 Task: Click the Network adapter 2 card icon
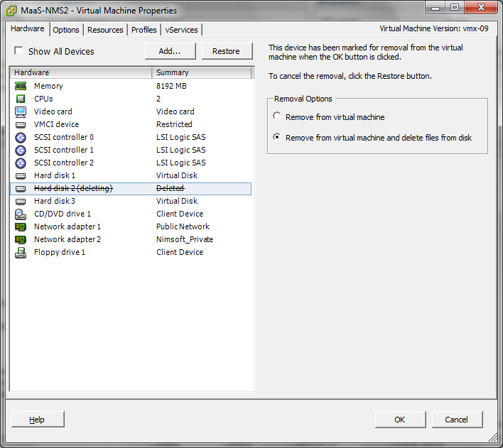(x=21, y=239)
